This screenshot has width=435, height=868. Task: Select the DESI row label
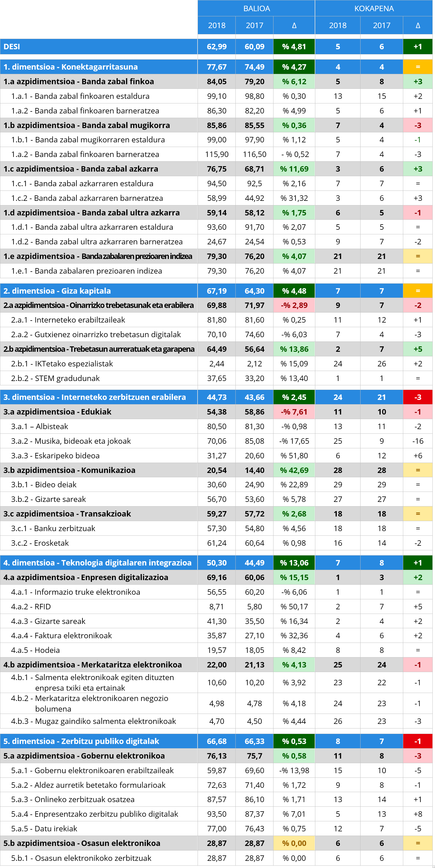point(12,46)
